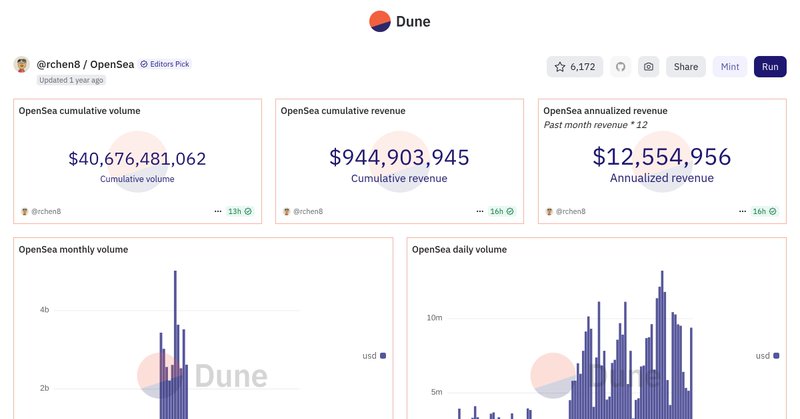The height and width of the screenshot is (419, 800).
Task: Click the Updated 1 year ago label
Action: (71, 80)
